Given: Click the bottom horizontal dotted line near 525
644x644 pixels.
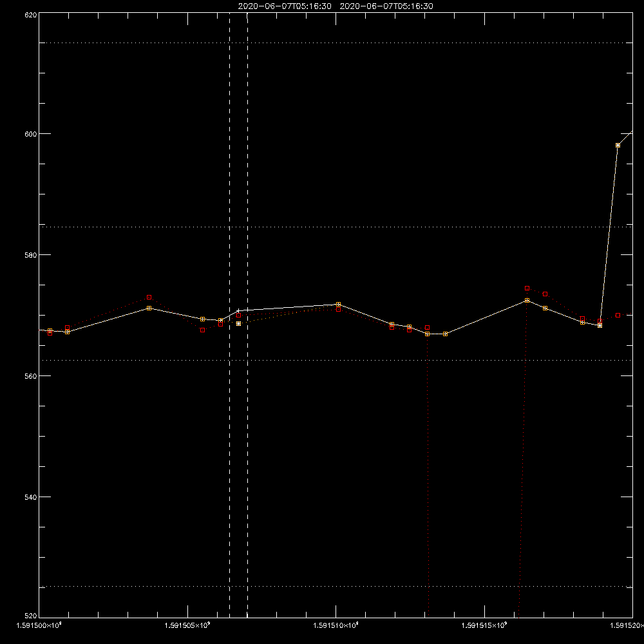Looking at the screenshot, I should tap(336, 587).
